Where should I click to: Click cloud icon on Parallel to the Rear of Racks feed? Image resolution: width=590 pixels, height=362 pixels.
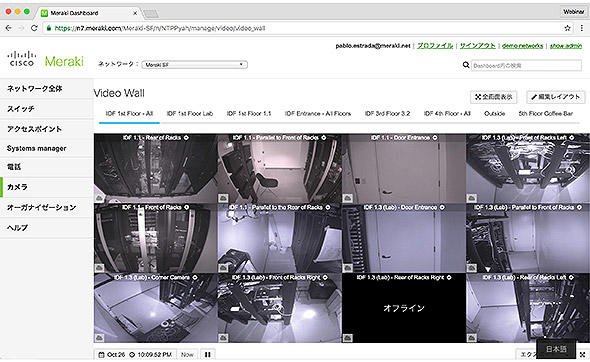coord(223,268)
